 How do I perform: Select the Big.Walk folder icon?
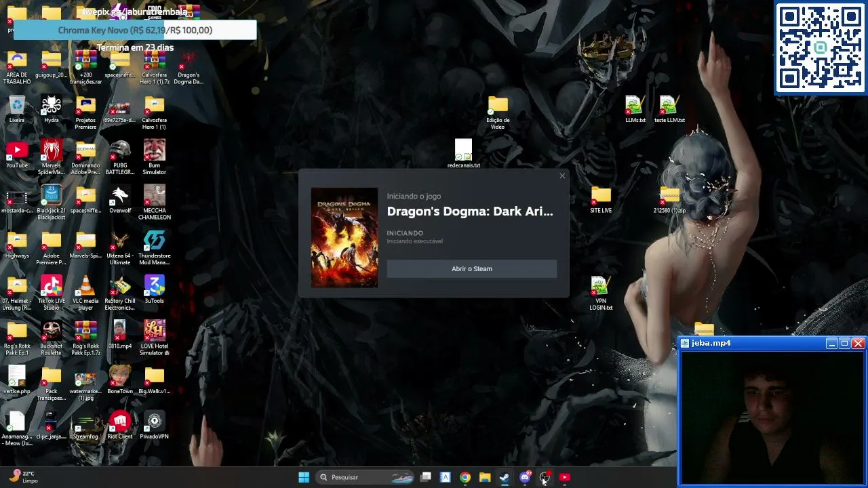coord(155,381)
